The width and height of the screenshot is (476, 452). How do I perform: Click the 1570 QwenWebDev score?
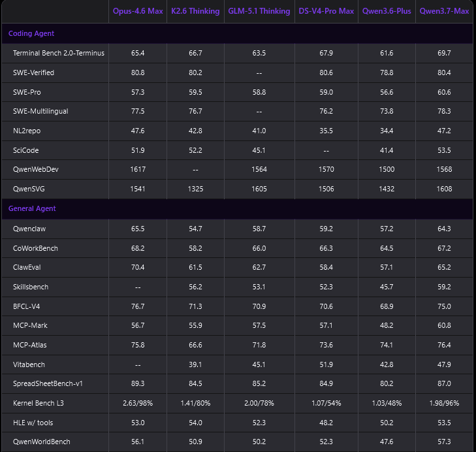click(326, 169)
